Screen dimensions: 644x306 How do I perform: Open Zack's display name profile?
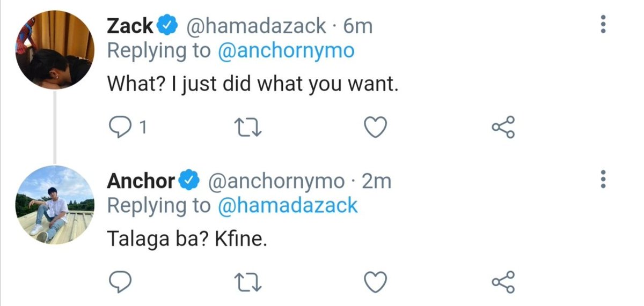click(x=131, y=25)
